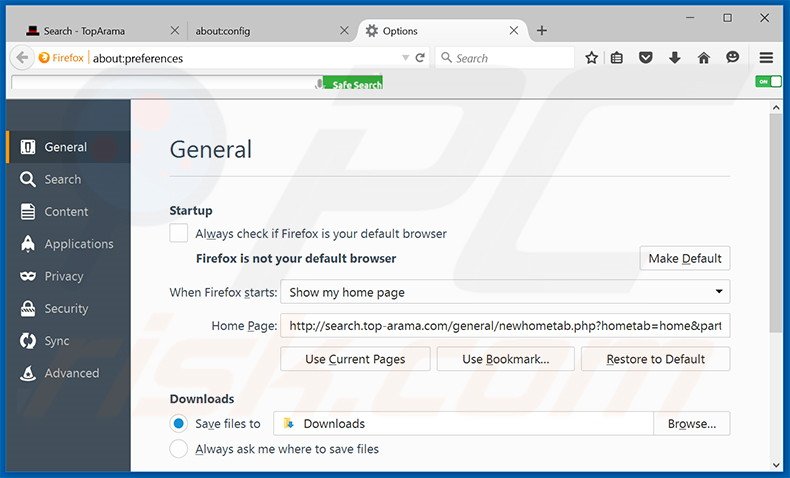This screenshot has height=478, width=790.
Task: Close the Search - TopArama tab
Action: pos(175,31)
